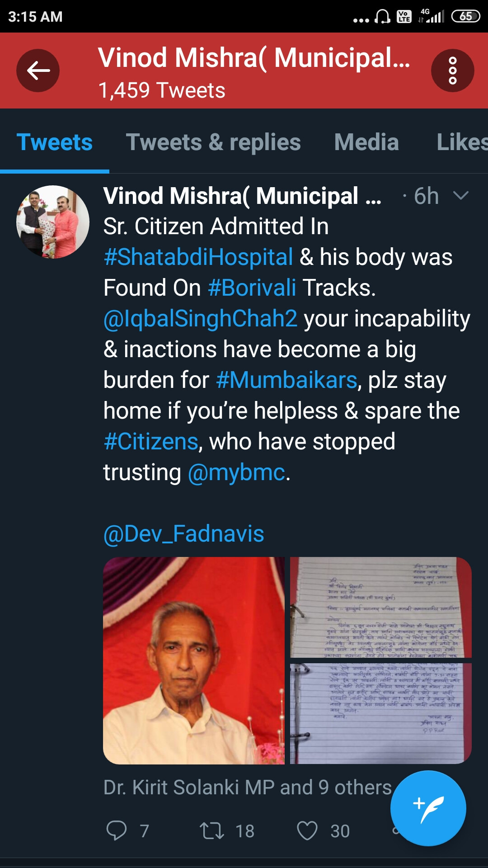Screen dimensions: 488x868
Task: Expand the tweet options chevron
Action: pyautogui.click(x=460, y=196)
